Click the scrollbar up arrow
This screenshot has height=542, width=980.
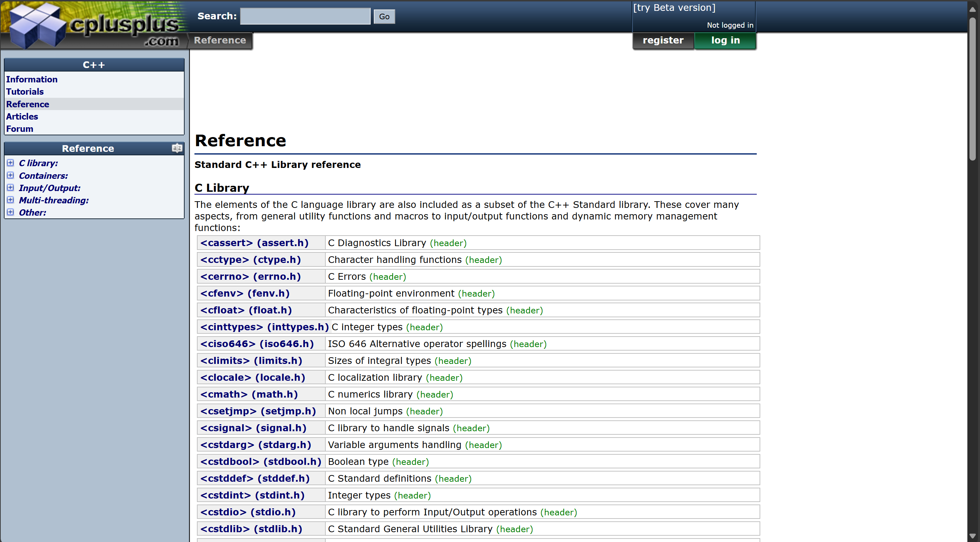tap(972, 9)
